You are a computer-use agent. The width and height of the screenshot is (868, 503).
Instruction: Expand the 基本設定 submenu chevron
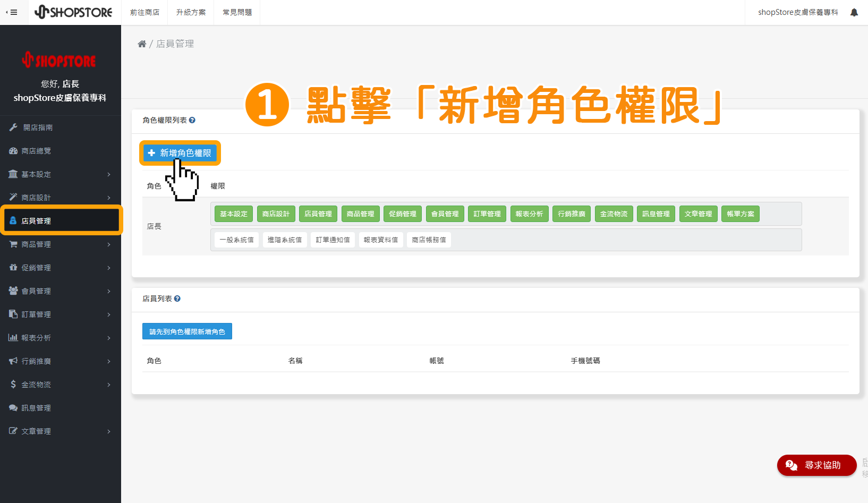click(109, 174)
